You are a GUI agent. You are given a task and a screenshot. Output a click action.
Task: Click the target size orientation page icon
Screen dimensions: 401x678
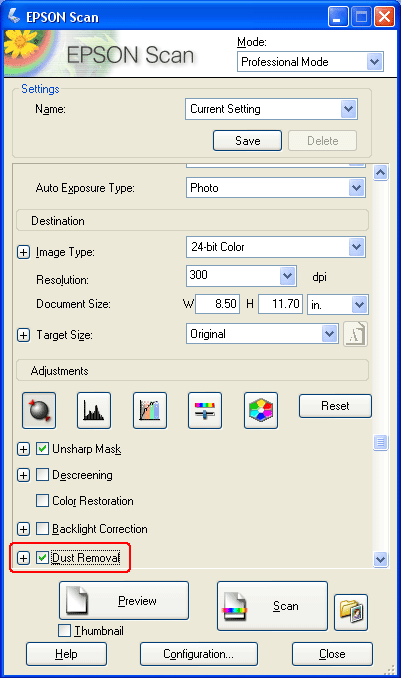click(355, 334)
